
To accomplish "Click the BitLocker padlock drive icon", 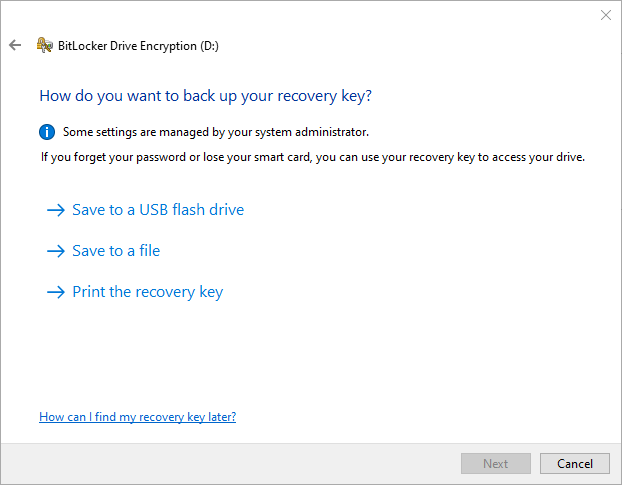I will [44, 45].
